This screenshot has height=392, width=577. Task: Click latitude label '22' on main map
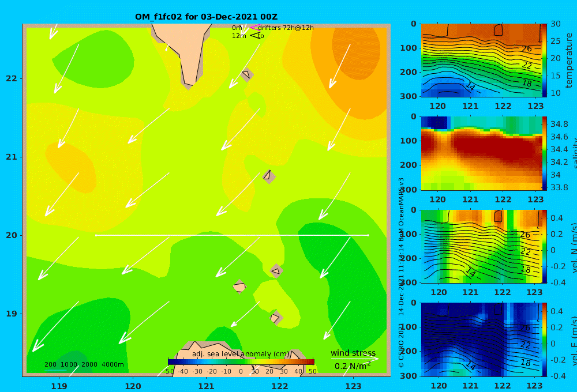12,78
